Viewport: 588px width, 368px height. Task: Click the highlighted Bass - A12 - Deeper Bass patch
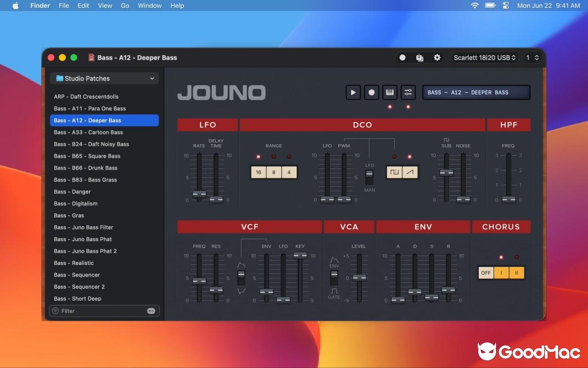104,121
